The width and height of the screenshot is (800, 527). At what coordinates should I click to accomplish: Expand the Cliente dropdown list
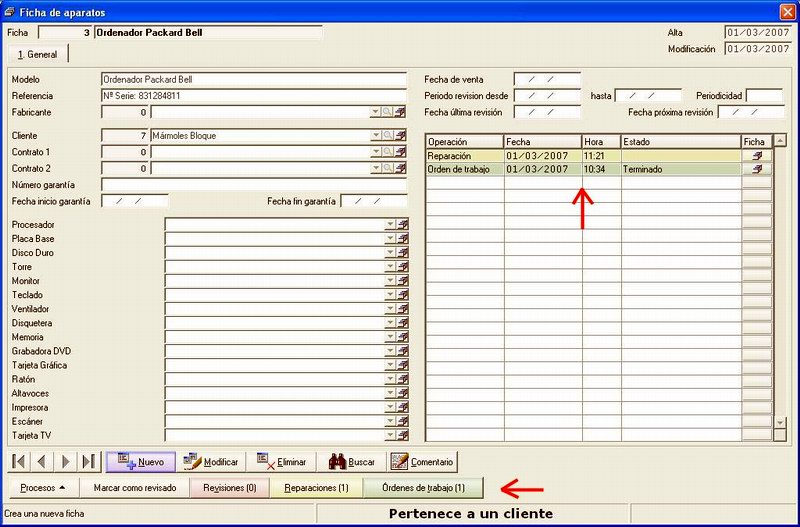tap(376, 136)
